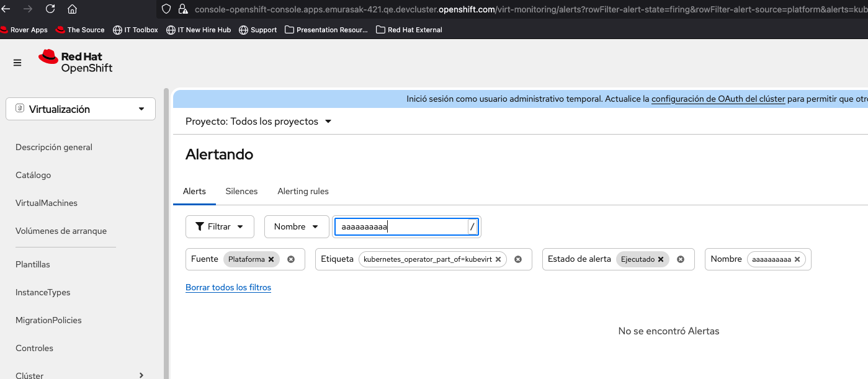Remove the Ejecutado alert state chip
868x379 pixels.
click(661, 259)
